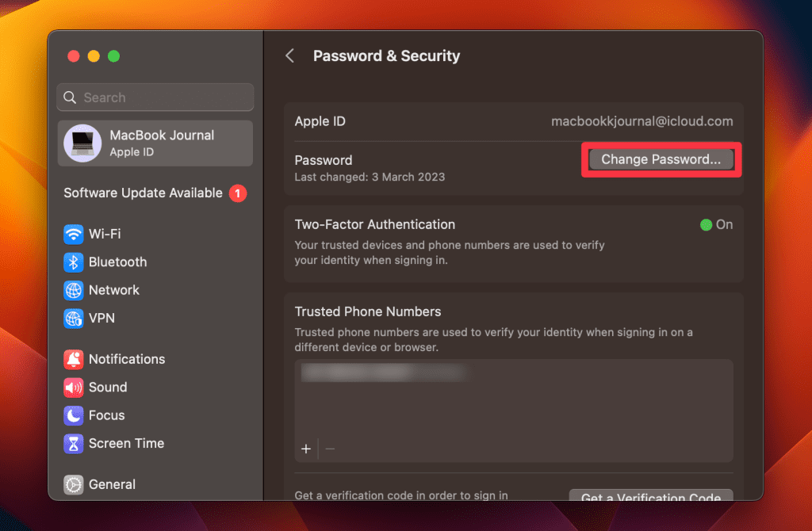Viewport: 812px width, 531px height.
Task: Open MacBook Journal Apple ID entry
Action: [155, 143]
